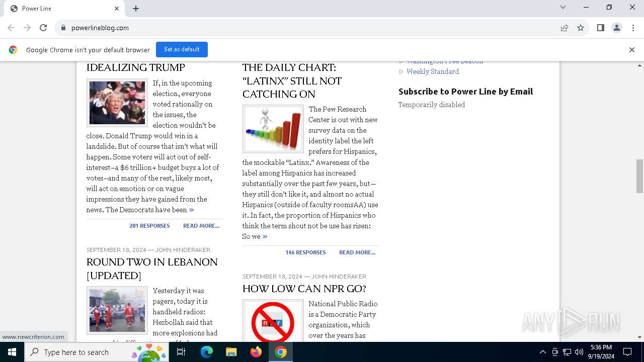Screen dimensions: 644x362
Task: Select the Power Line tab
Action: (63, 9)
